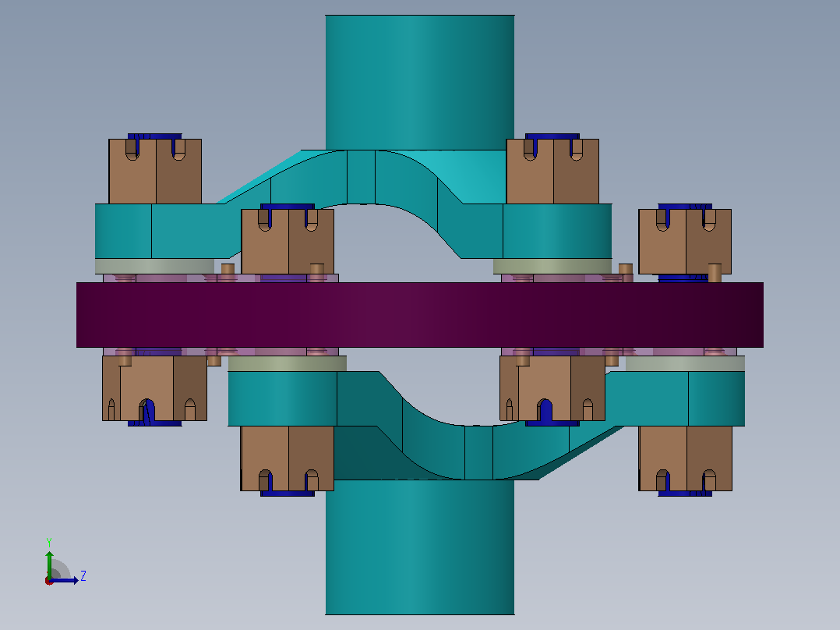Select the red origin point of the triad
Viewport: 840px width, 630px height.
click(x=49, y=581)
